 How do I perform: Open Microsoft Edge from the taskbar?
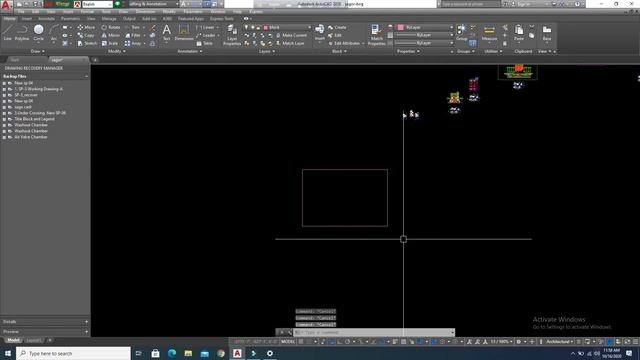point(172,353)
